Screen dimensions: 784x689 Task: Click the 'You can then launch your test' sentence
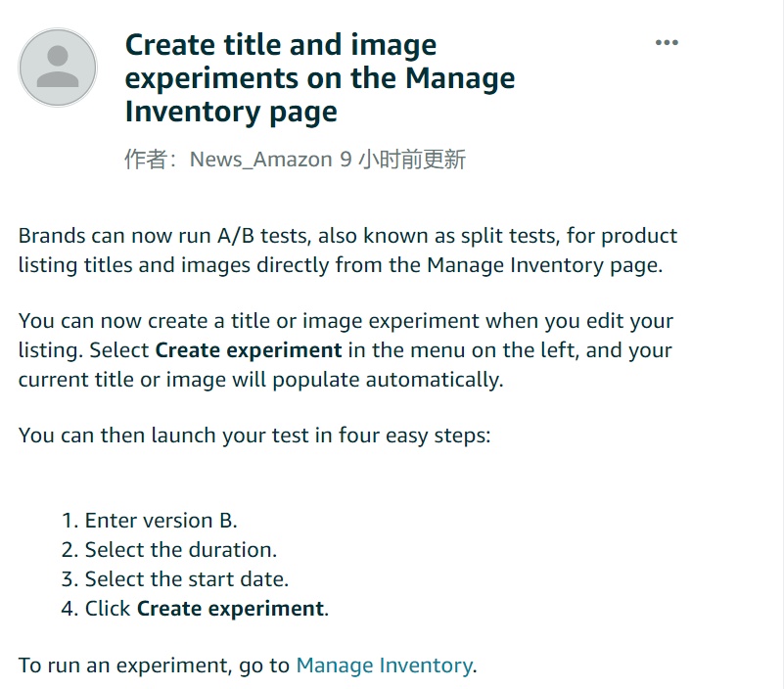point(254,436)
